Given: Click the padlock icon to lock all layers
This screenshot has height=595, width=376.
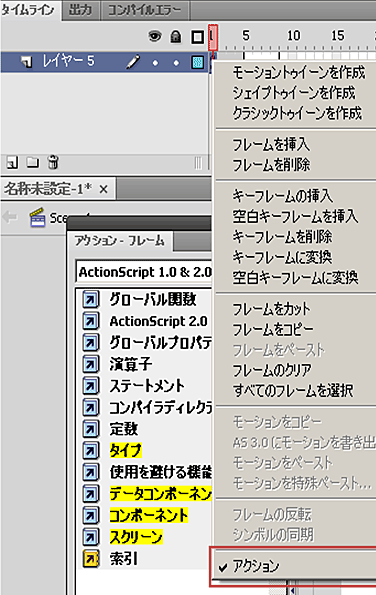Looking at the screenshot, I should point(175,36).
